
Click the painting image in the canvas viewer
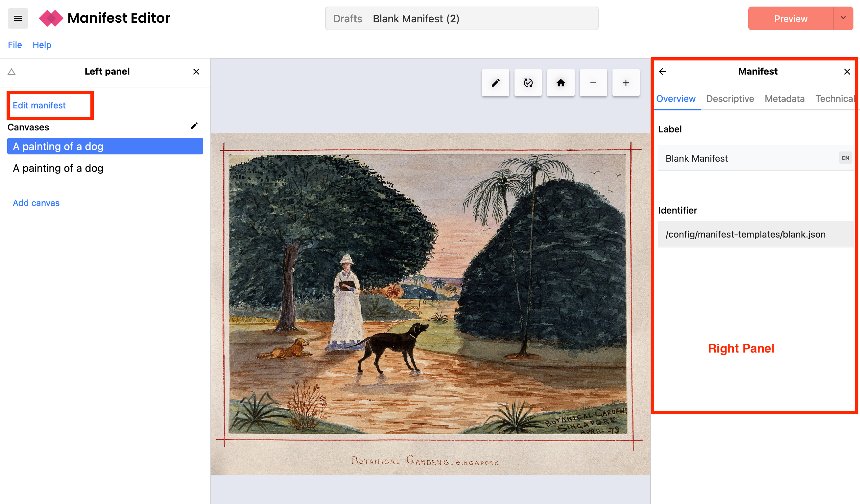pos(430,304)
